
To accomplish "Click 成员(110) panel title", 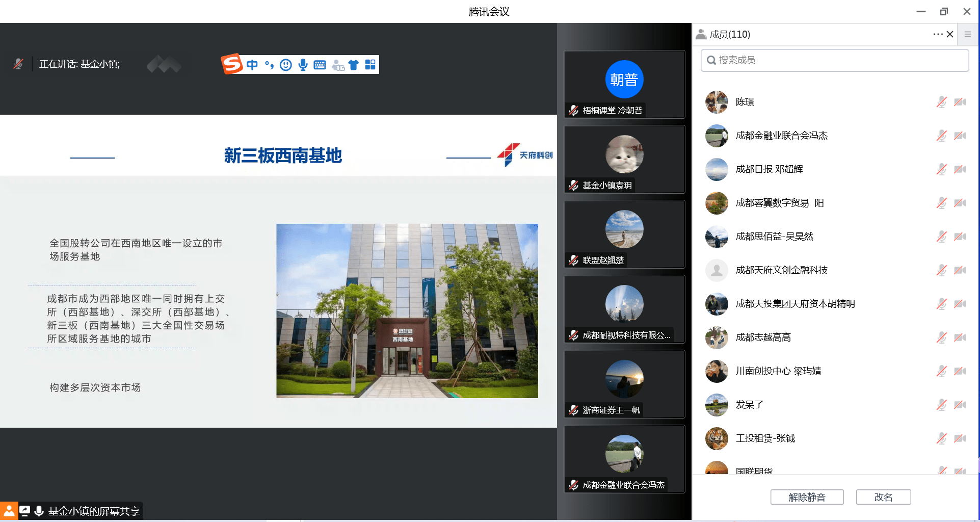I will 730,34.
